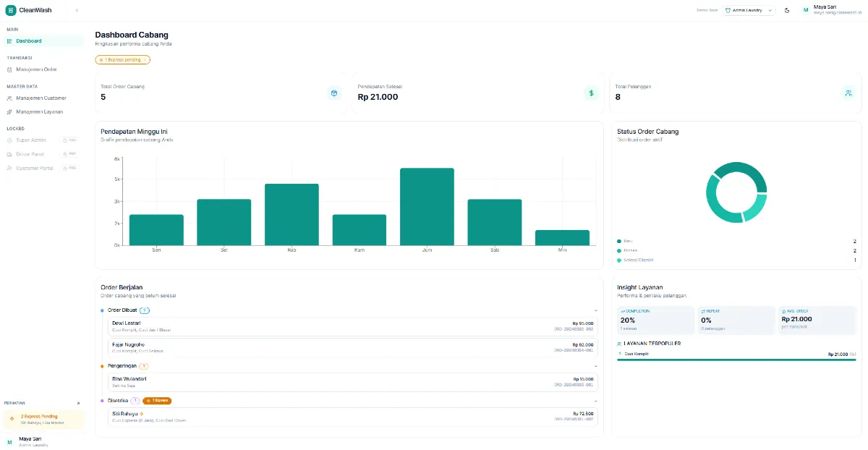868x450 pixels.
Task: Click the Avg. Order Rp 21.000 tile
Action: (x=817, y=320)
